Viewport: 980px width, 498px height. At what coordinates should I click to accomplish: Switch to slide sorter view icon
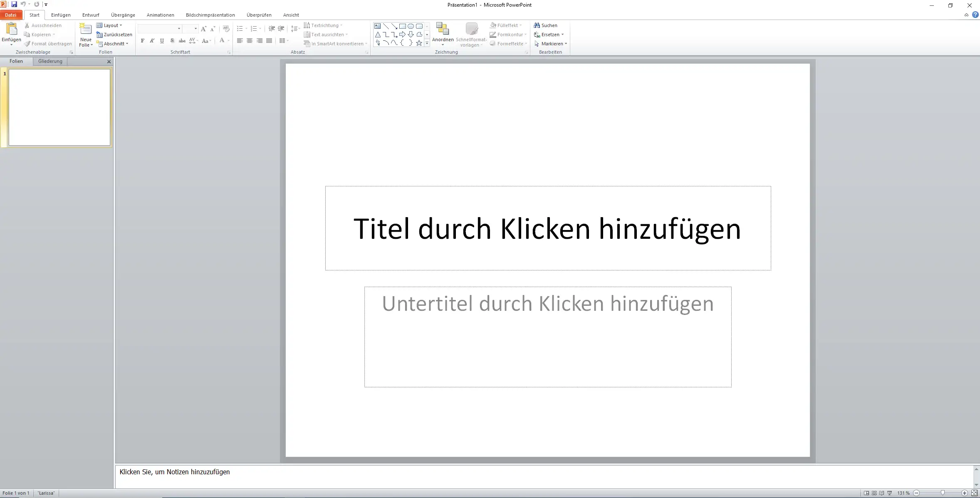click(x=874, y=493)
